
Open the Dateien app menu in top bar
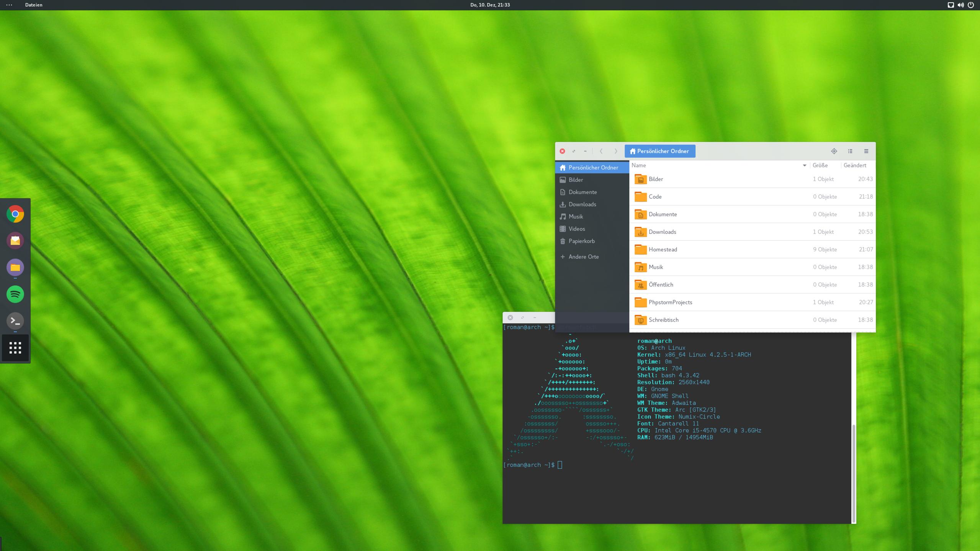tap(34, 5)
